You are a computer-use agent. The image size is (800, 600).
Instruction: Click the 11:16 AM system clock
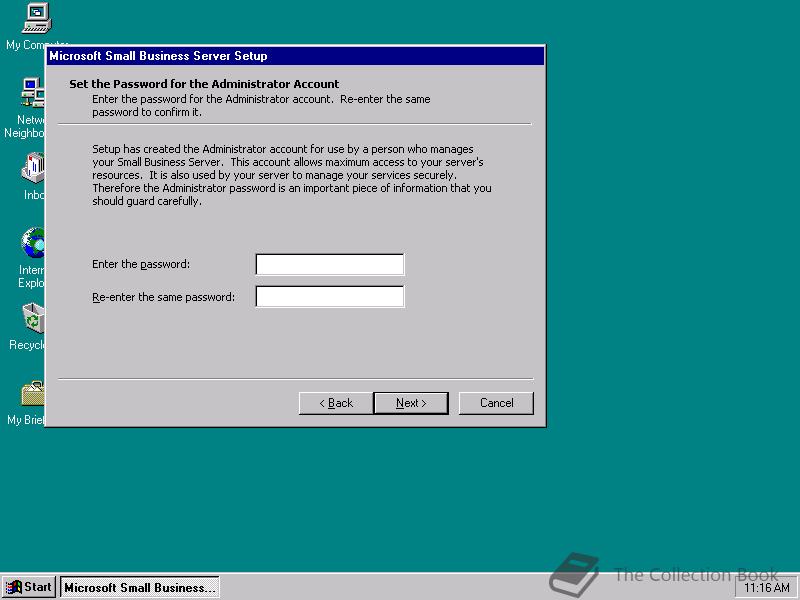click(766, 588)
